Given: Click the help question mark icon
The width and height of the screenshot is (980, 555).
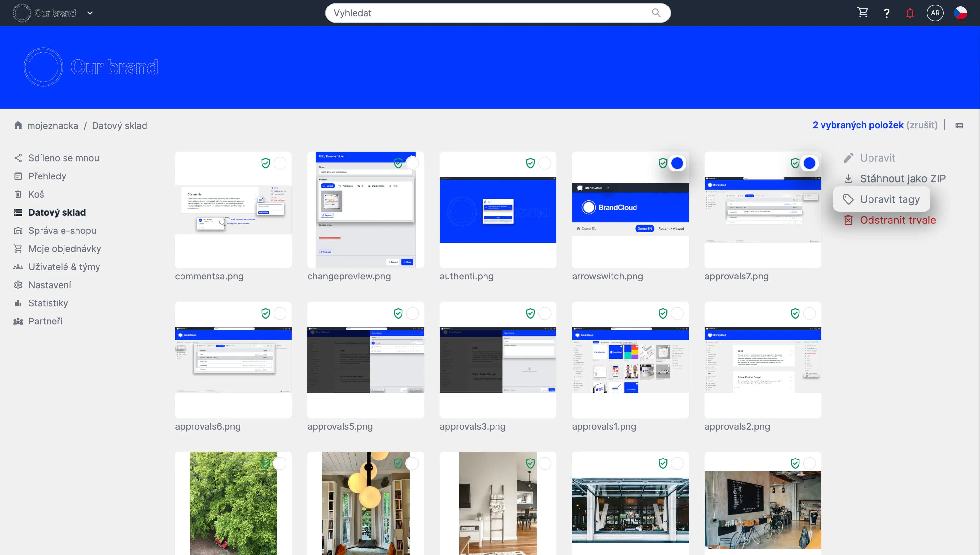Looking at the screenshot, I should 887,13.
